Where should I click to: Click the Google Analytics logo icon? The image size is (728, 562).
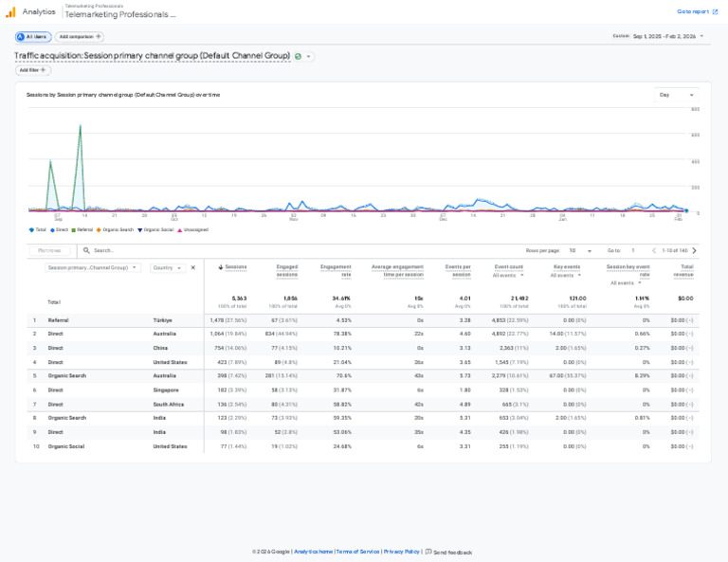click(x=10, y=12)
